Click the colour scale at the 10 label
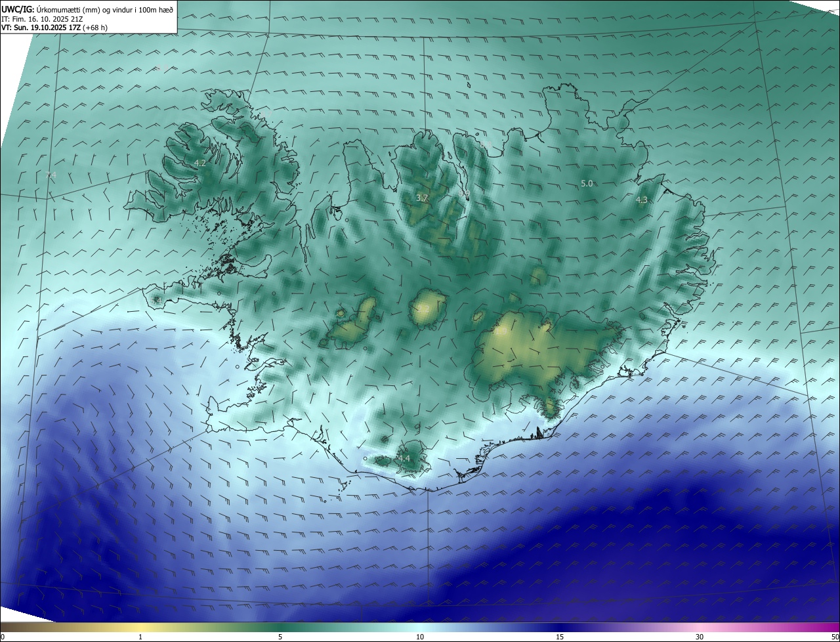This screenshot has height=642, width=840. (x=420, y=637)
